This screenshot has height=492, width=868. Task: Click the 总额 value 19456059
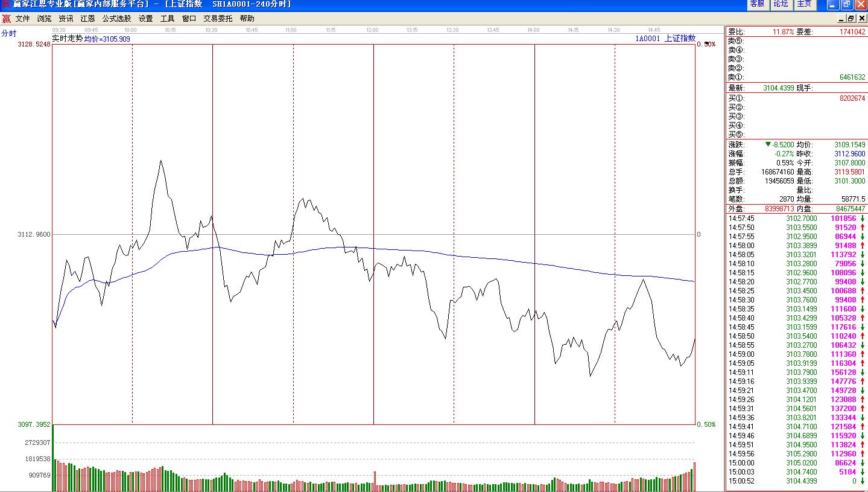coord(780,181)
